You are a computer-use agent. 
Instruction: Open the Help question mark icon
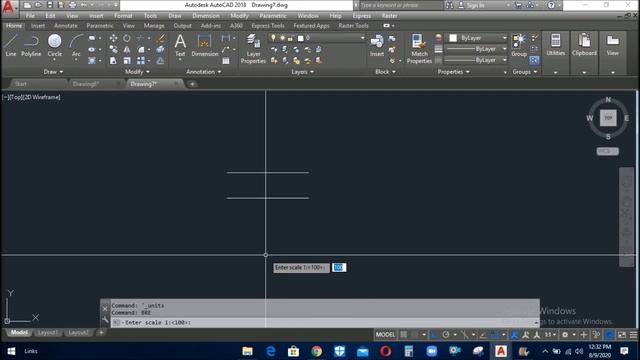[551, 5]
